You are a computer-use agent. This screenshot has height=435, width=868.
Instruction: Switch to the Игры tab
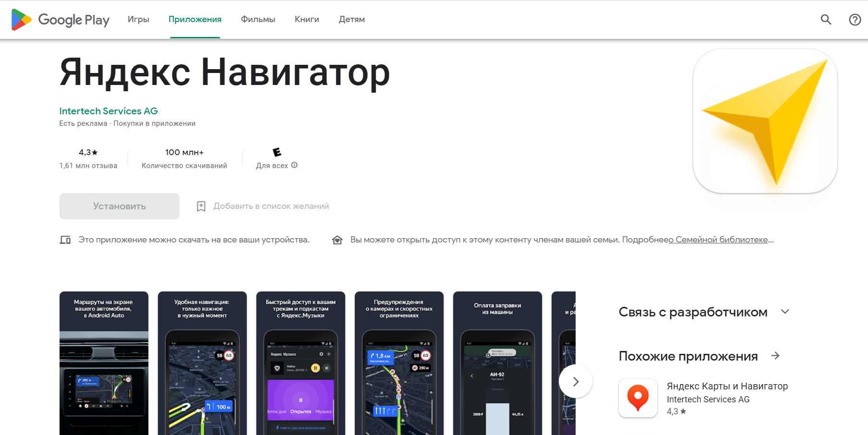tap(138, 19)
